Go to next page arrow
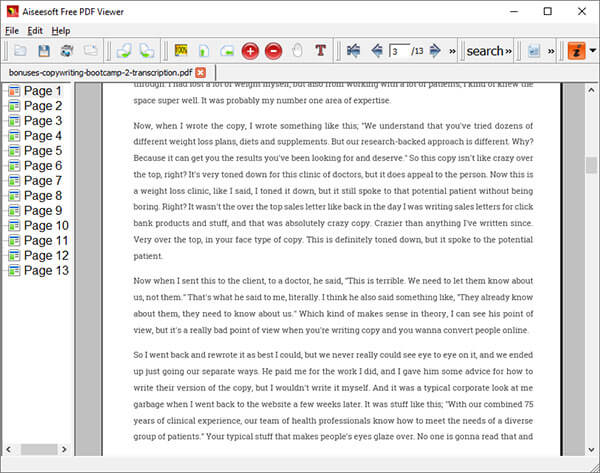This screenshot has height=473, width=600. (435, 51)
